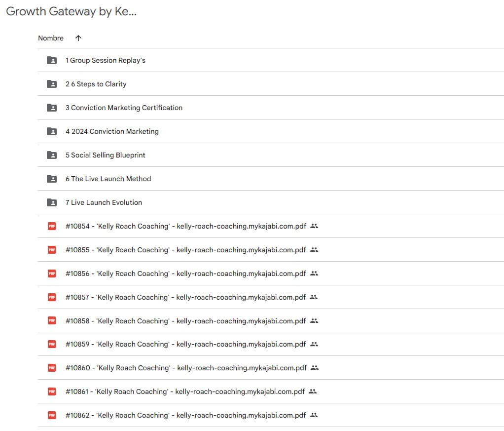The height and width of the screenshot is (431, 504).
Task: Click the folder icon for 1 Group Session Replay's
Action: [52, 60]
